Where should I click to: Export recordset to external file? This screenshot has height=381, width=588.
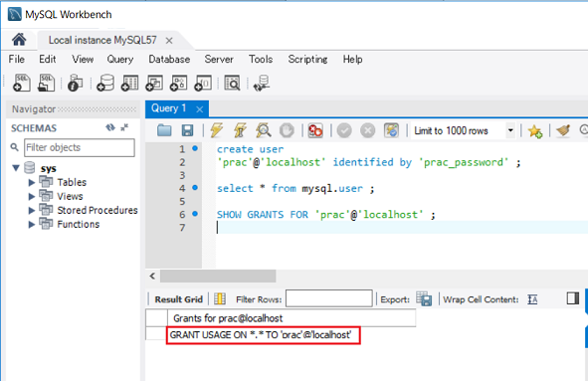coord(424,298)
